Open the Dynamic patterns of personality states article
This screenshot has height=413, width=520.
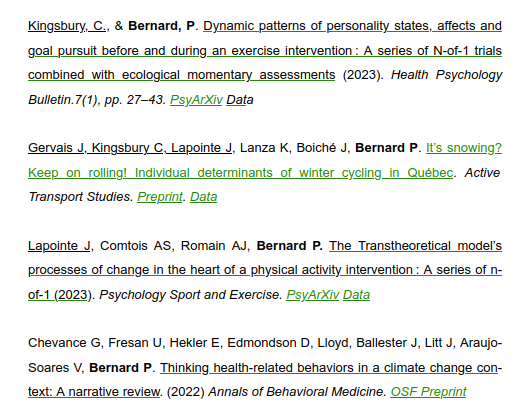265,51
